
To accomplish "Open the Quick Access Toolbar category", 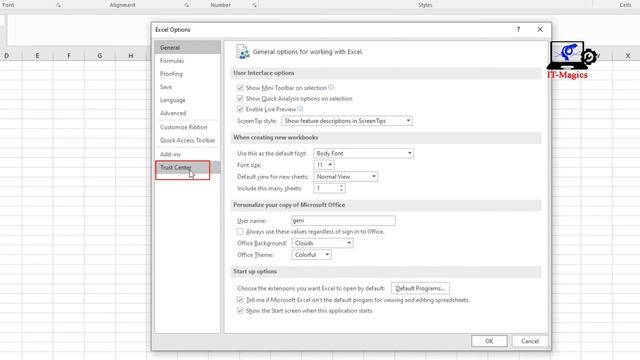I will pyautogui.click(x=187, y=140).
